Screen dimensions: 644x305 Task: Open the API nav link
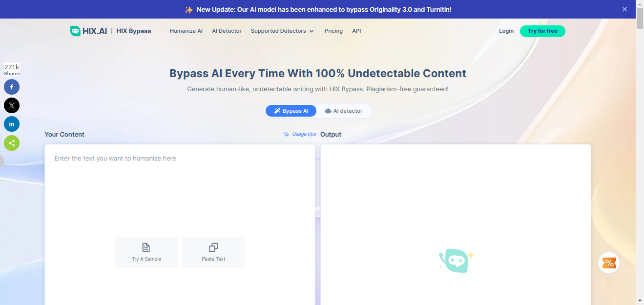[356, 31]
